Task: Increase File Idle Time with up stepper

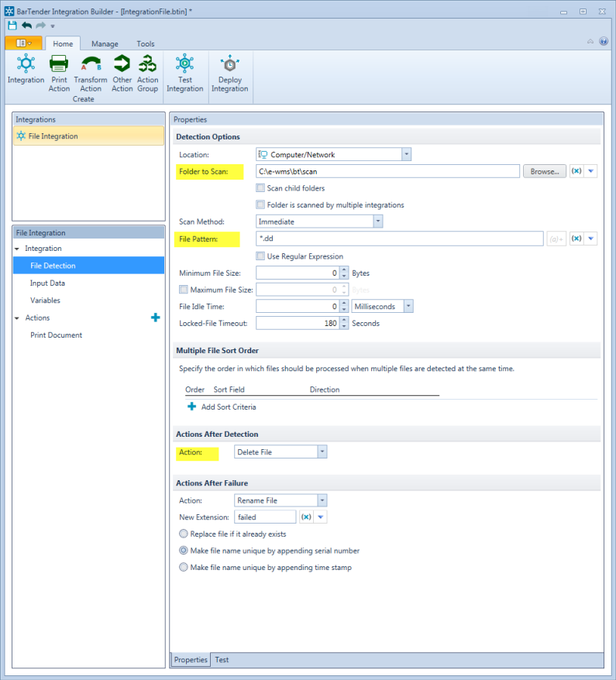Action: [x=344, y=303]
